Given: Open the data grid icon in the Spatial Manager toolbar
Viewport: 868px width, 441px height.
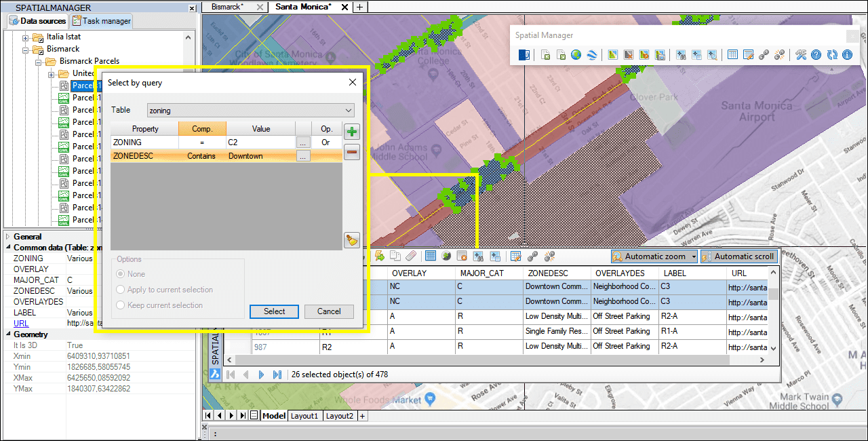Looking at the screenshot, I should tap(732, 55).
